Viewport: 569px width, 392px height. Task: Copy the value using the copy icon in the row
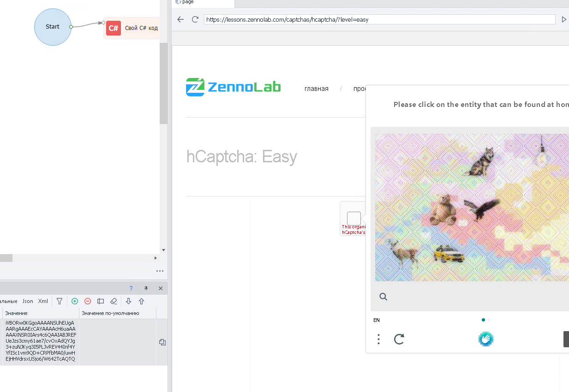tap(162, 342)
